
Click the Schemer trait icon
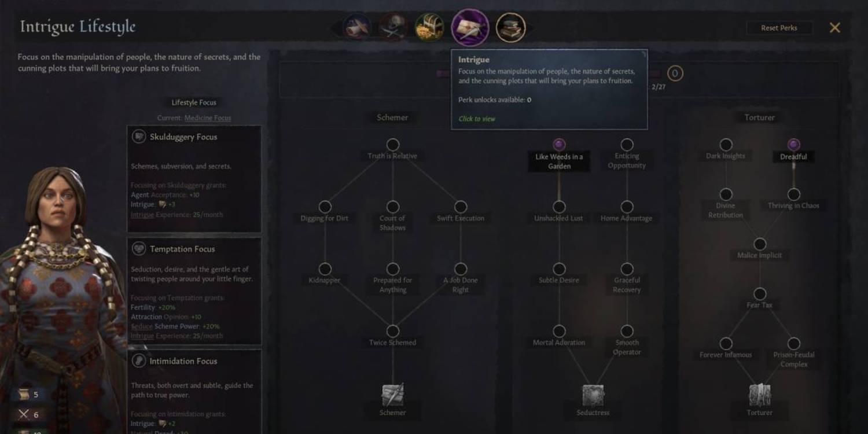393,395
